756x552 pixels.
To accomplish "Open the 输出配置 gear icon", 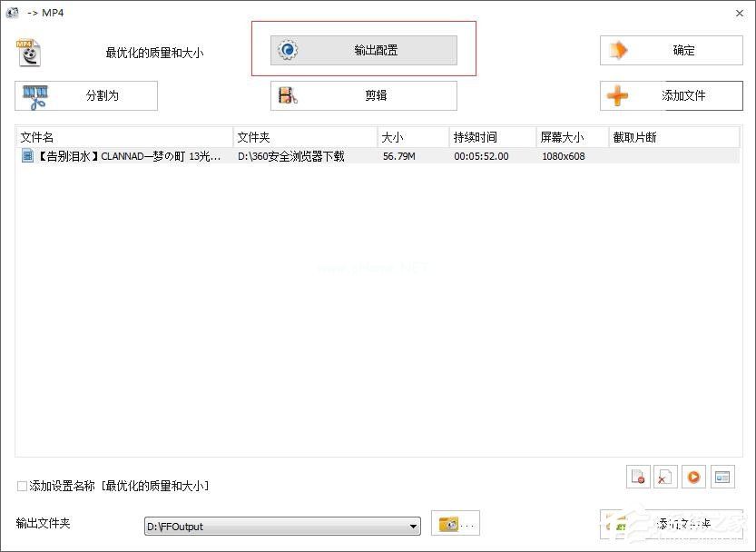I will click(288, 50).
